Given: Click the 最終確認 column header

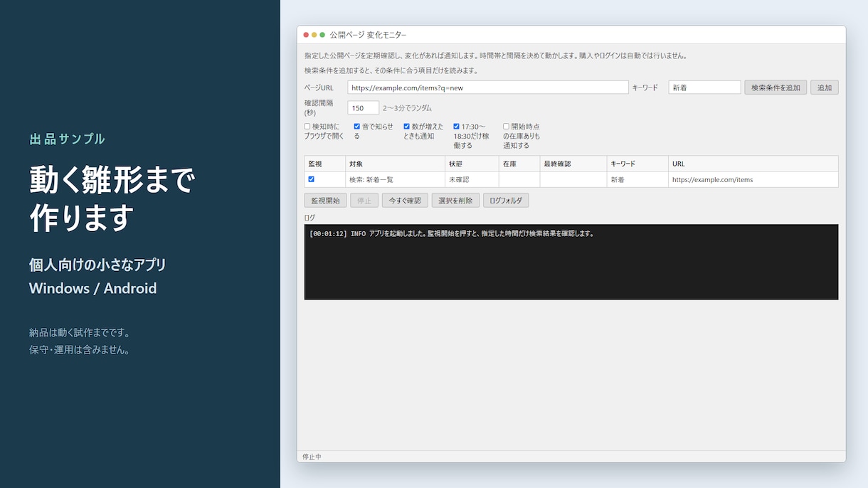Looking at the screenshot, I should (x=573, y=164).
